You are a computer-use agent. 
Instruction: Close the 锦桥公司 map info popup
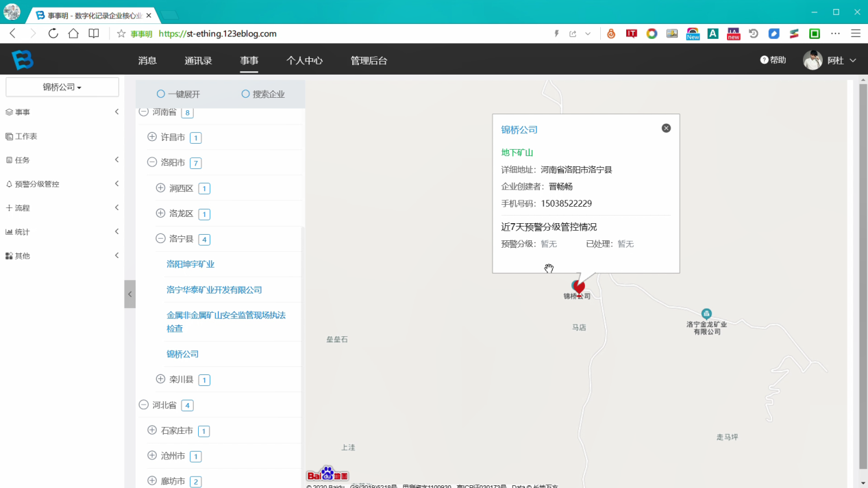pyautogui.click(x=666, y=128)
